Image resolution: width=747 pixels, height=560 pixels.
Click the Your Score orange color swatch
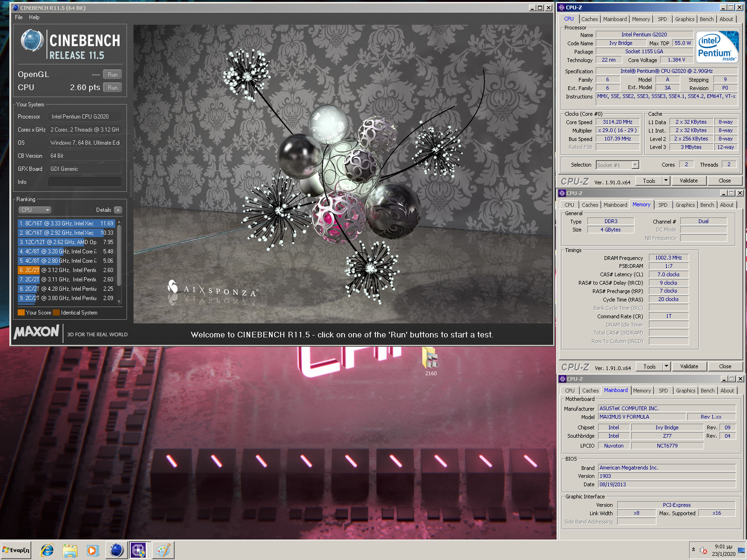tap(21, 313)
